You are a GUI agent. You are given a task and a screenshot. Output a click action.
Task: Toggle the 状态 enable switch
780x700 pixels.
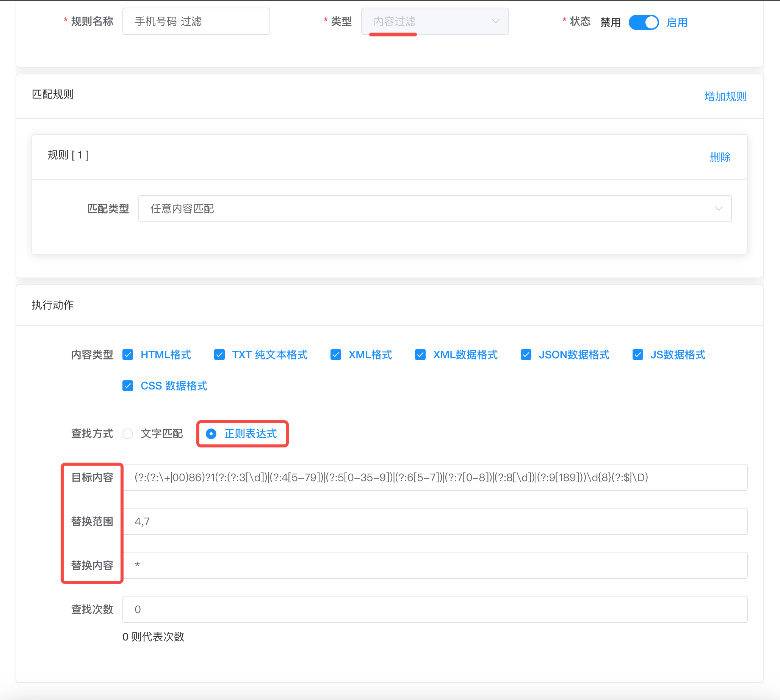(644, 22)
